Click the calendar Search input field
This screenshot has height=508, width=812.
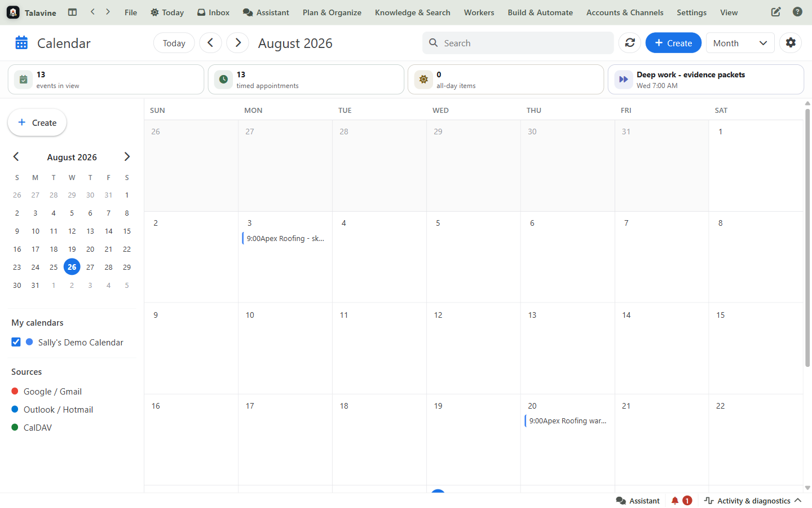[x=518, y=43]
